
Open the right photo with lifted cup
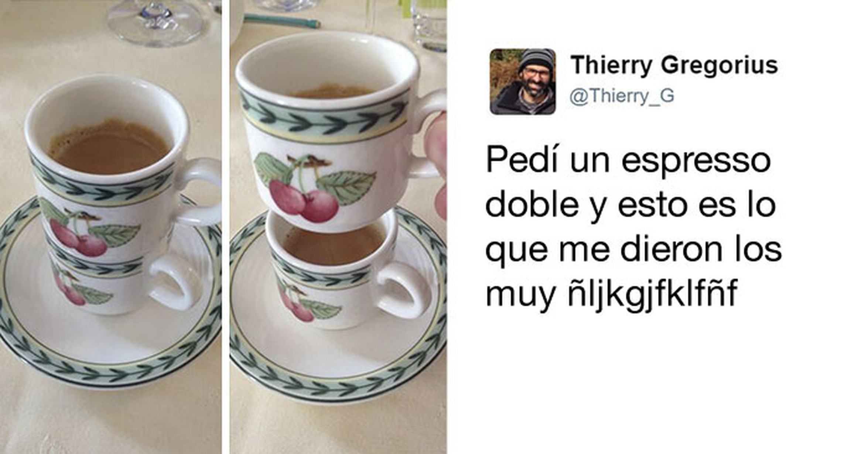click(x=338, y=227)
